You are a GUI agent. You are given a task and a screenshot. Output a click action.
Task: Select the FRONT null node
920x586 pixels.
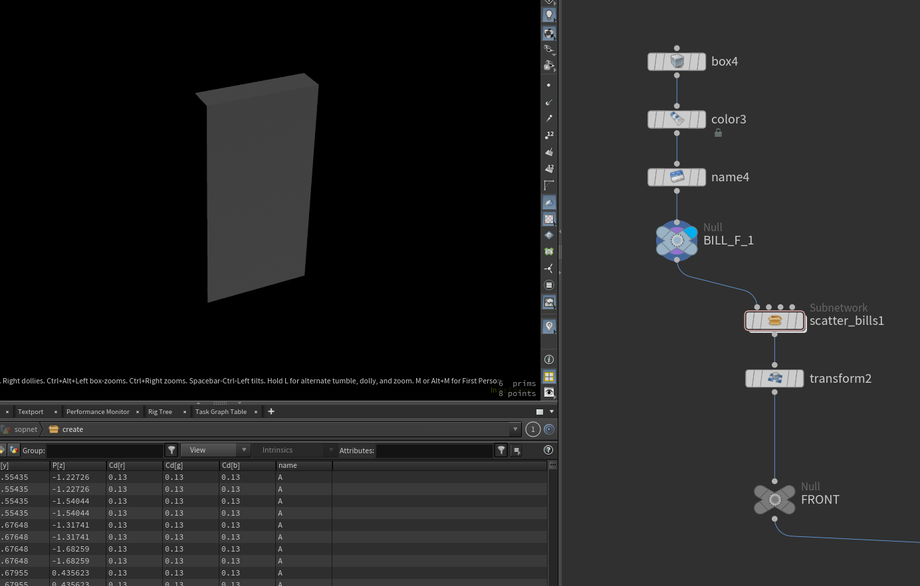click(775, 499)
